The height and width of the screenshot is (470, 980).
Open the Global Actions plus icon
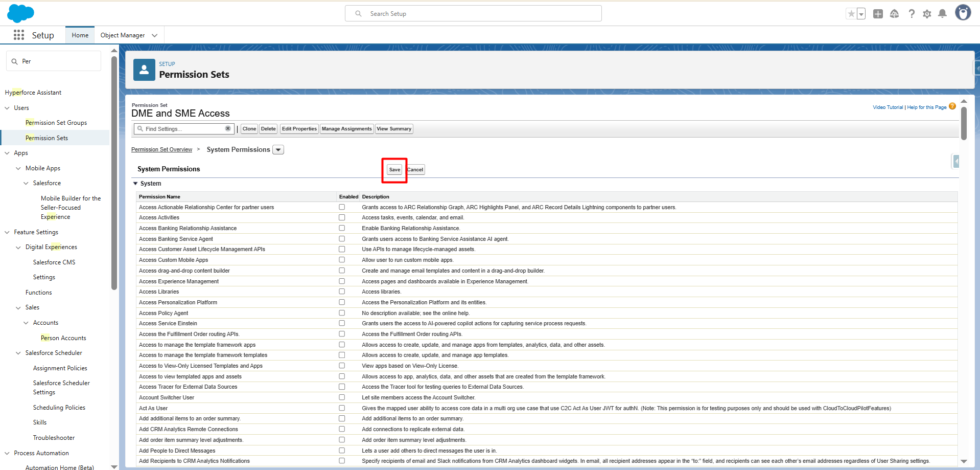pyautogui.click(x=878, y=14)
